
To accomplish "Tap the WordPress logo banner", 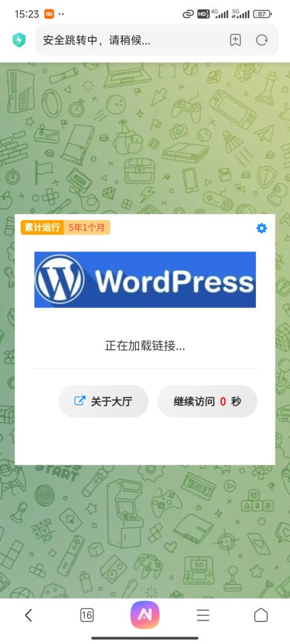I will (x=145, y=280).
